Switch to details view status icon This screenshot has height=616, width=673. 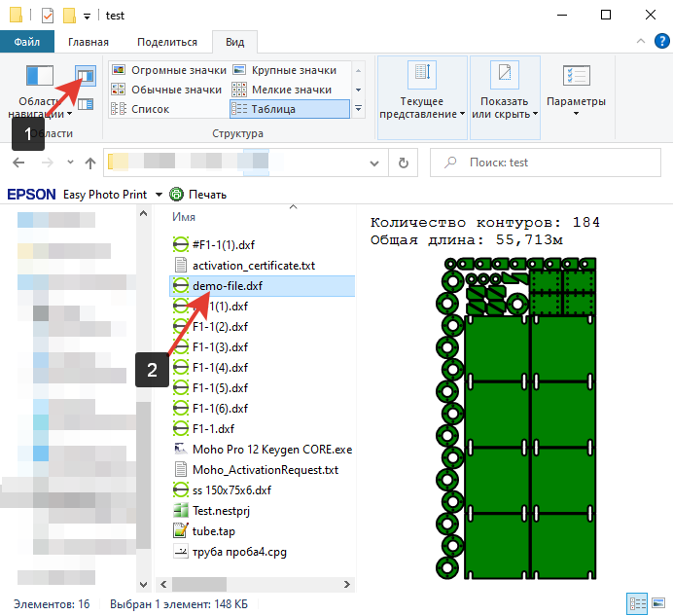pos(637,604)
